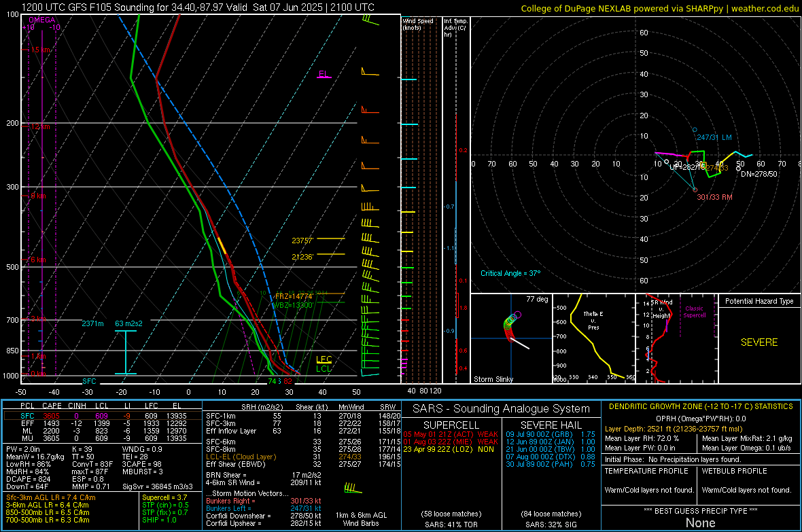Click the SARS - Sounding Analogue System title
Viewport: 802px width, 532px height.
point(502,409)
